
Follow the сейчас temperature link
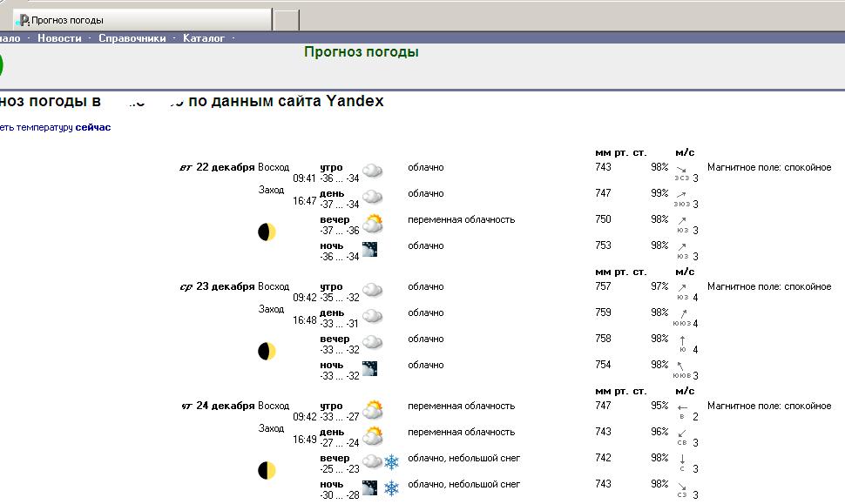(93, 127)
